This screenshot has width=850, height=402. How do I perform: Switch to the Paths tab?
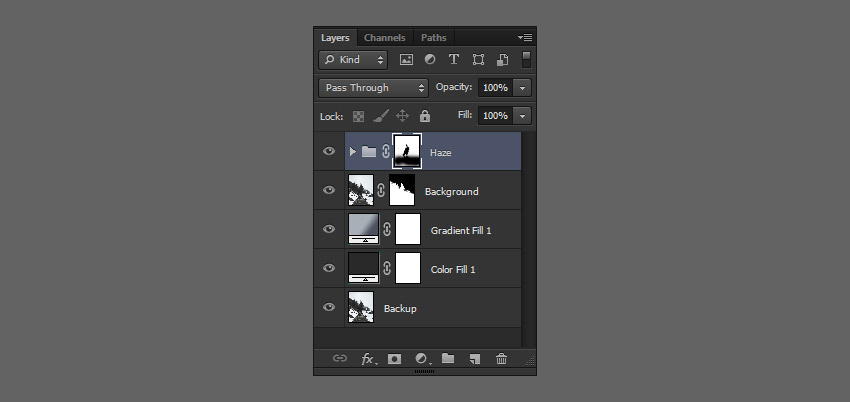coord(434,38)
